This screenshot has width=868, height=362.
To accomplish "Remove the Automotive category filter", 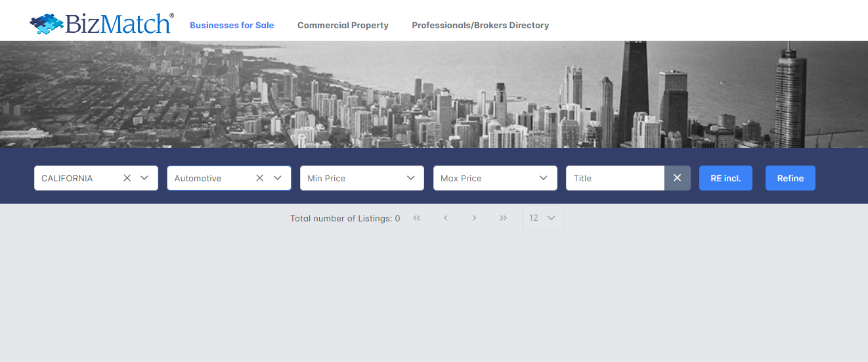I will point(260,178).
